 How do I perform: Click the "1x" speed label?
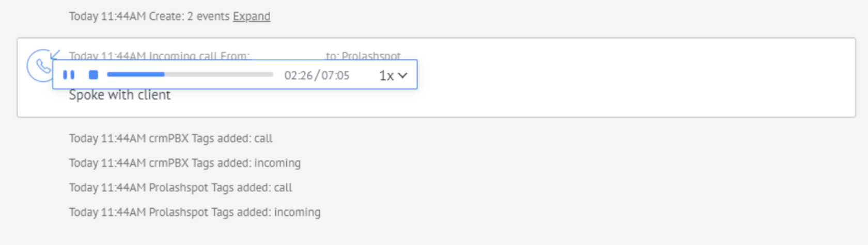(x=386, y=76)
